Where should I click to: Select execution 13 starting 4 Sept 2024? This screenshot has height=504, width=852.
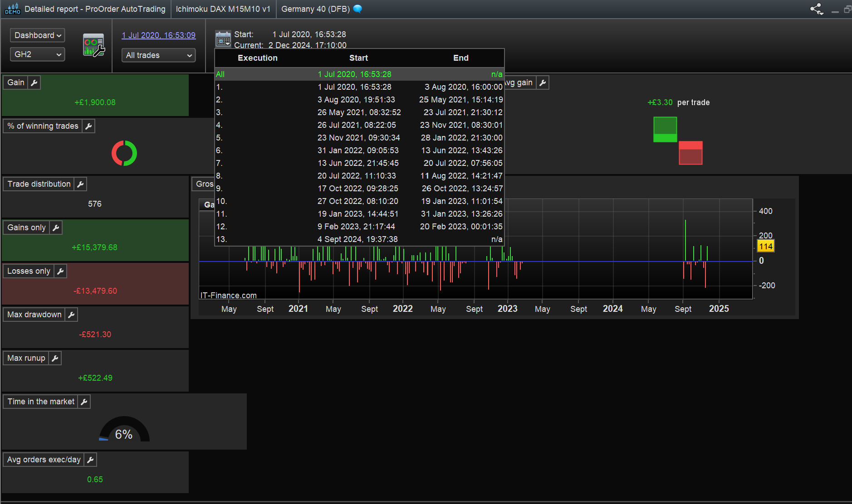tap(359, 239)
